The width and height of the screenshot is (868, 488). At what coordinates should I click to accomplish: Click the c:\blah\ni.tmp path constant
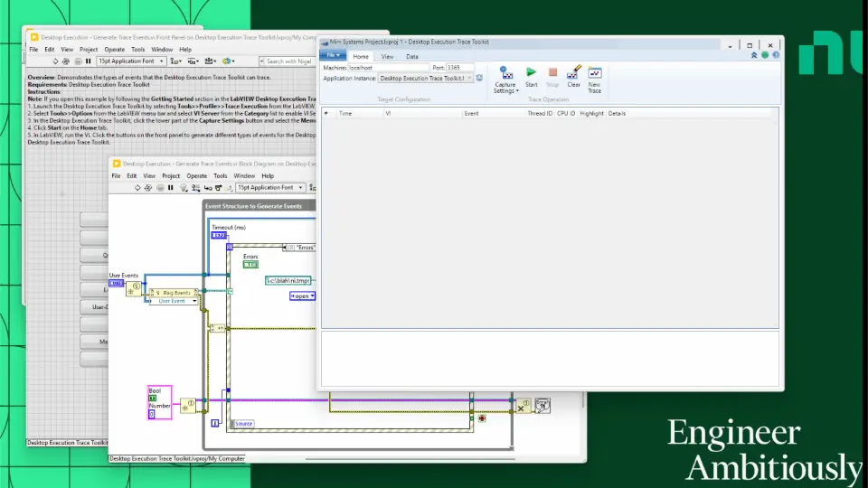288,280
